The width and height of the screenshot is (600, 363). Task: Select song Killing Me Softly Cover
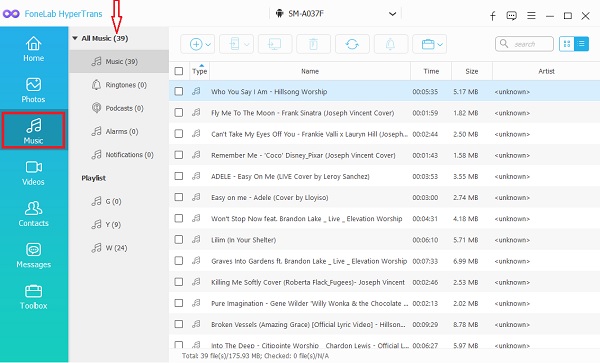click(308, 282)
